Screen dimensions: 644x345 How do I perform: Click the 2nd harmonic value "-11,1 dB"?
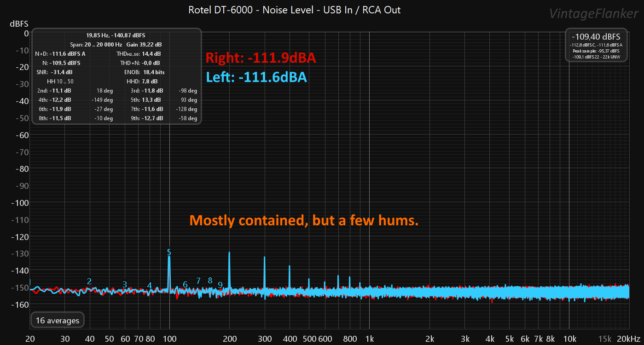point(60,91)
